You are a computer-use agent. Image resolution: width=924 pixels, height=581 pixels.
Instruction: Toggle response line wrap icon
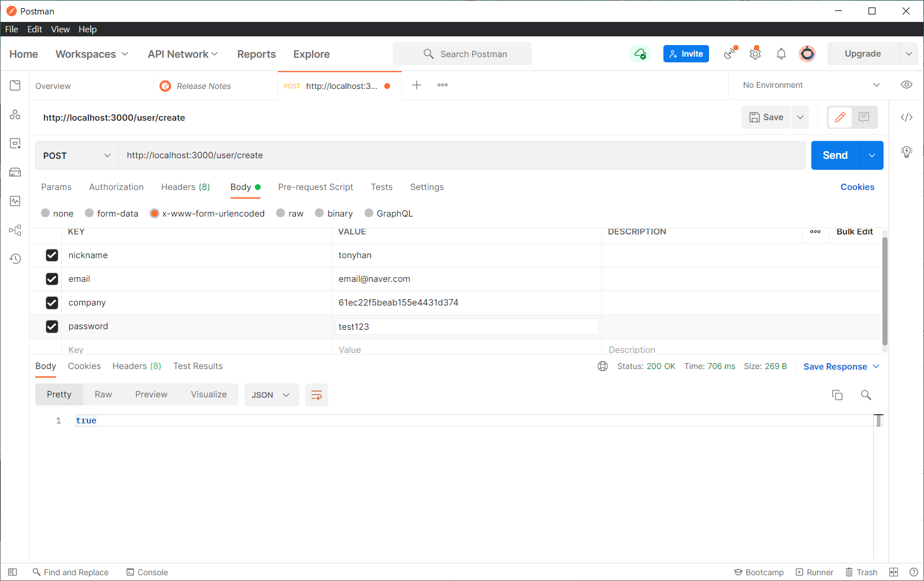(x=317, y=395)
